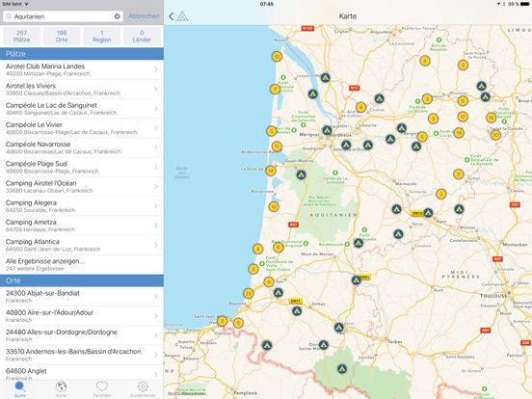532x399 pixels.
Task: Tap the campsite marker at Bordeaux
Action: click(x=327, y=130)
